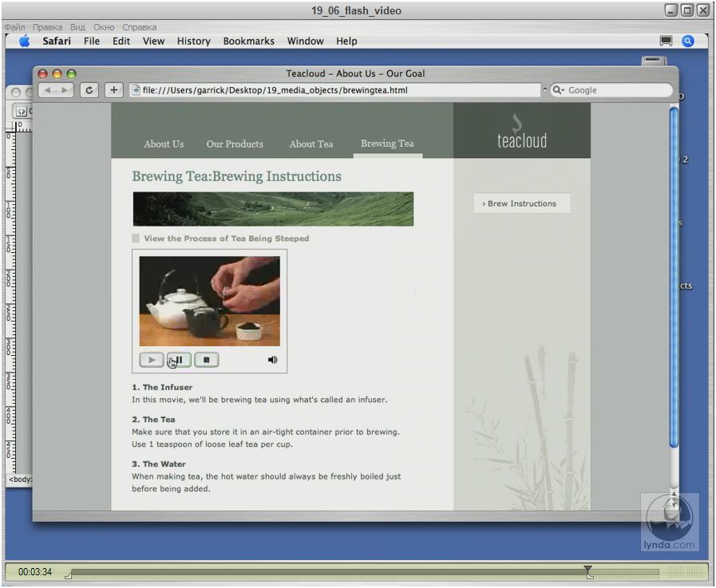Go to the About Us tab
The image size is (716, 588).
tap(164, 144)
